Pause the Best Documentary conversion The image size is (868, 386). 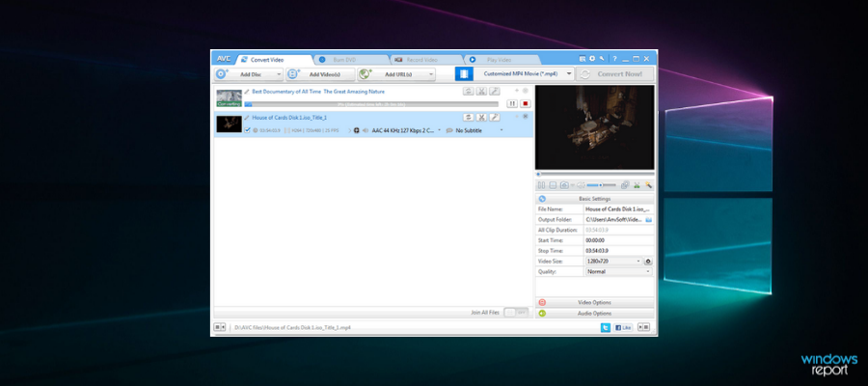512,103
